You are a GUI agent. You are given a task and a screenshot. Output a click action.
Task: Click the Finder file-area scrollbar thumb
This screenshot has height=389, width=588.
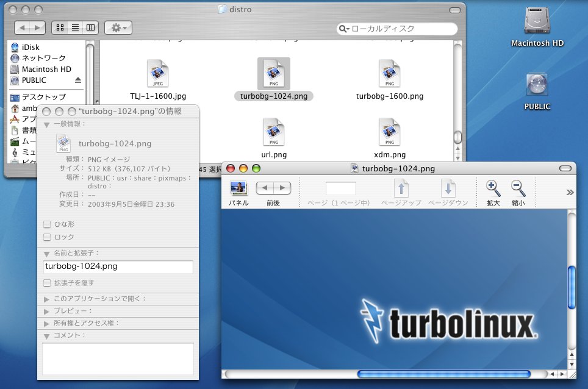coord(457,137)
